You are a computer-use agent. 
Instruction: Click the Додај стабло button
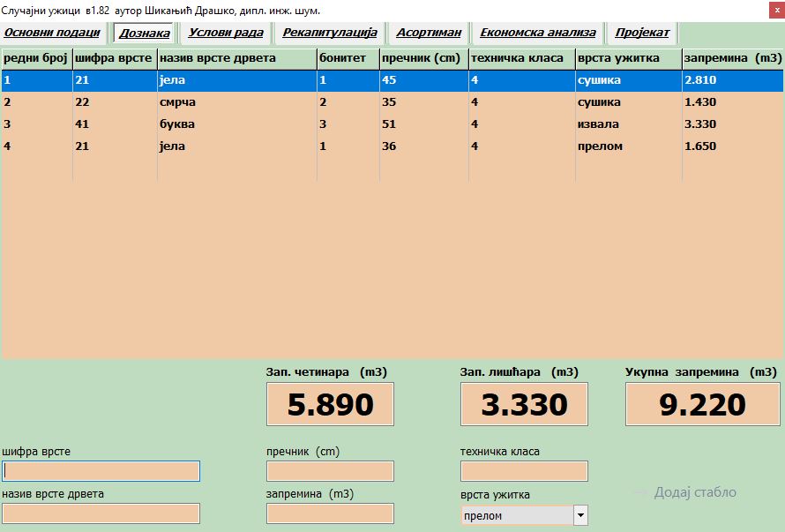point(695,492)
